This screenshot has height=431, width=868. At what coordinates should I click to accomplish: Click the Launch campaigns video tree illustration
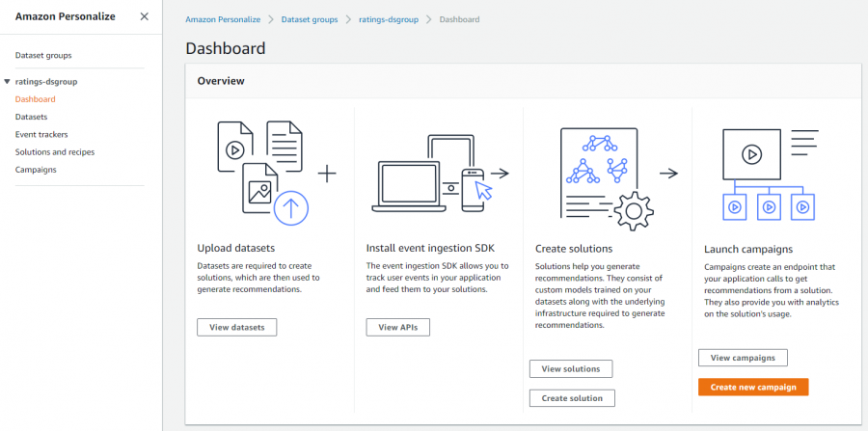coord(770,175)
